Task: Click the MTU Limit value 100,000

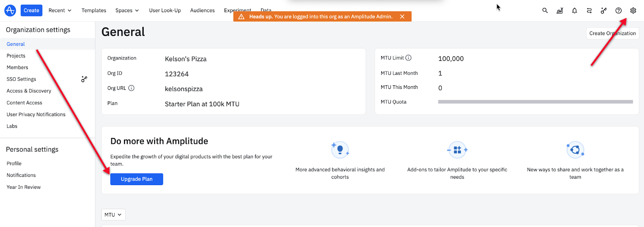Action: click(x=451, y=59)
